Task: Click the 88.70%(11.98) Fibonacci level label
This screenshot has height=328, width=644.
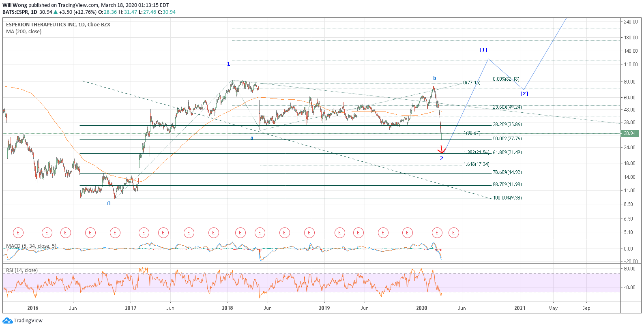Action: tap(507, 184)
